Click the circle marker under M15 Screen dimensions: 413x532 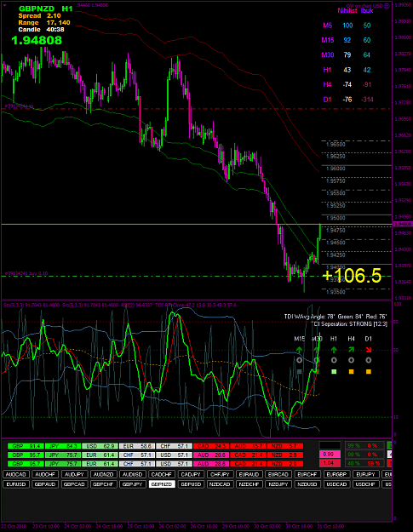click(x=299, y=360)
